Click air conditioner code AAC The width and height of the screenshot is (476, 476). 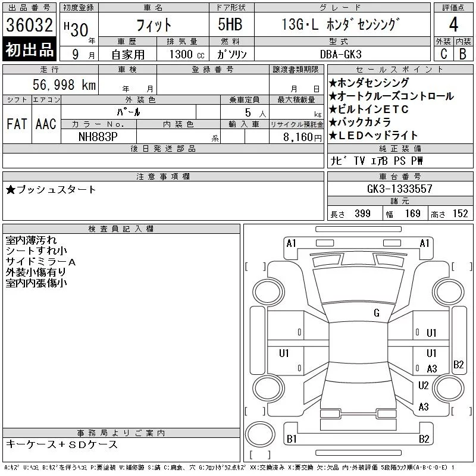point(46,124)
